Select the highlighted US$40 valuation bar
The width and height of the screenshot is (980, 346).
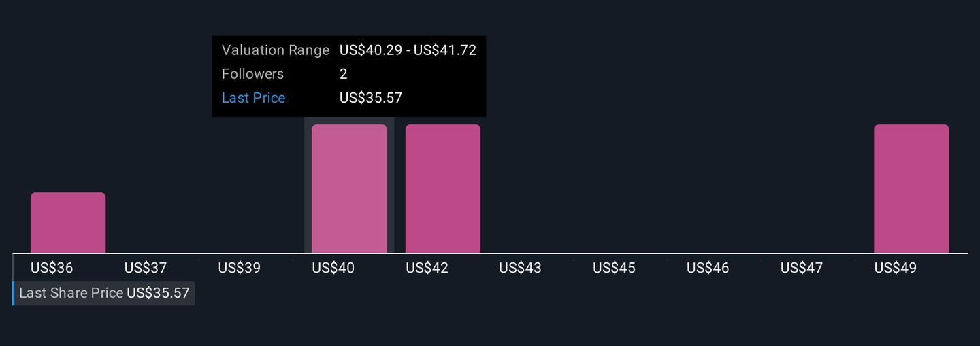coord(349,189)
